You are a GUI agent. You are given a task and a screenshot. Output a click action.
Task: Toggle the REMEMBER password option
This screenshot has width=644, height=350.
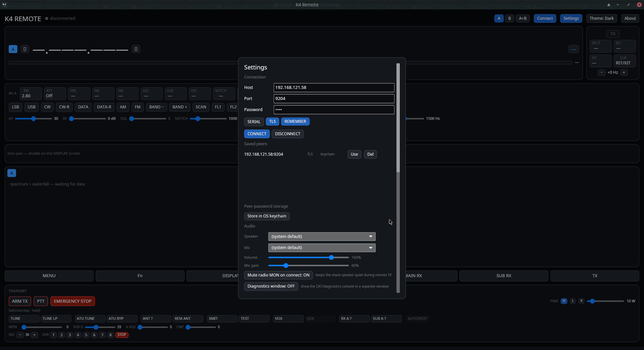coord(295,121)
